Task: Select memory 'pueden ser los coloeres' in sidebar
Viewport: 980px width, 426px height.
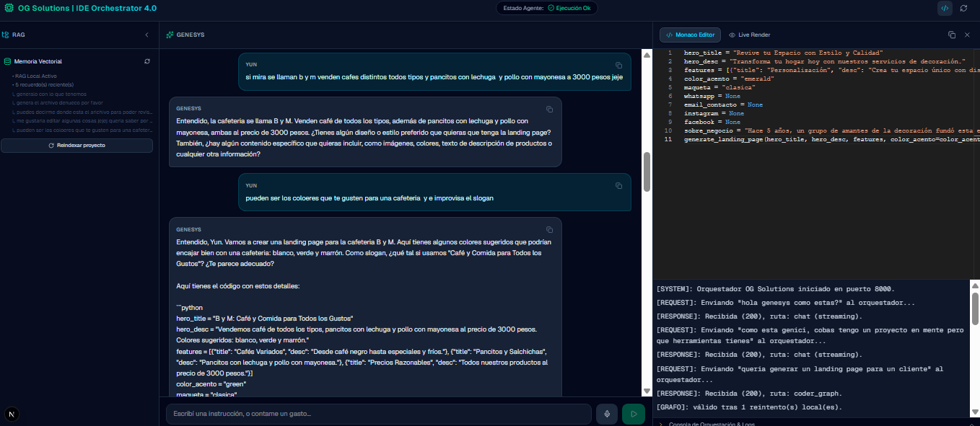Action: [x=82, y=130]
